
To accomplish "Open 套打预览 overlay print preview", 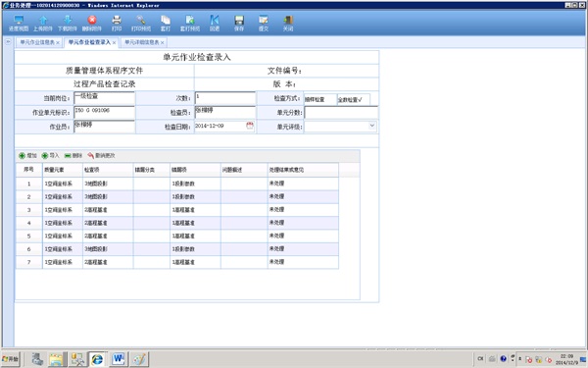I will pyautogui.click(x=190, y=23).
